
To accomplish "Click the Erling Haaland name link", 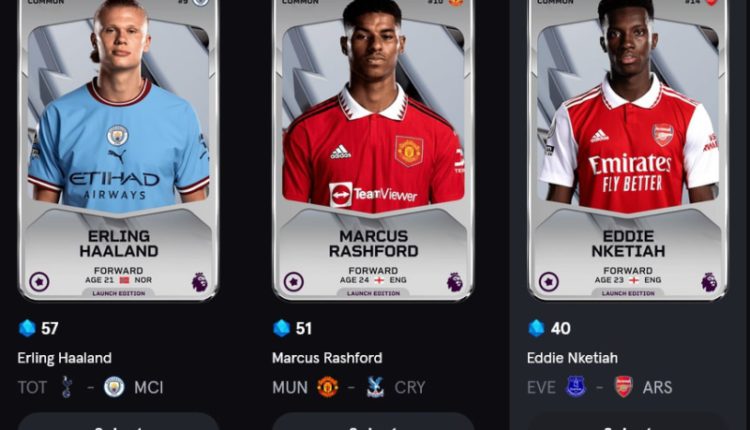I will (x=65, y=358).
